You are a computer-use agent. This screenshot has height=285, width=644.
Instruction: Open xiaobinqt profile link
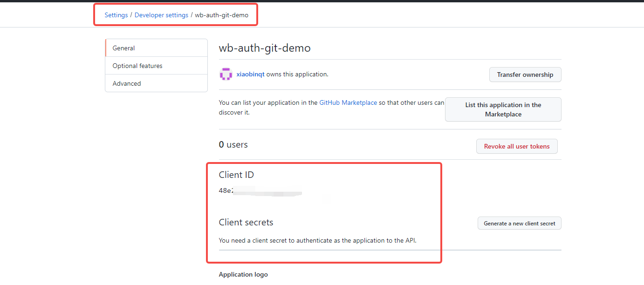tap(251, 74)
